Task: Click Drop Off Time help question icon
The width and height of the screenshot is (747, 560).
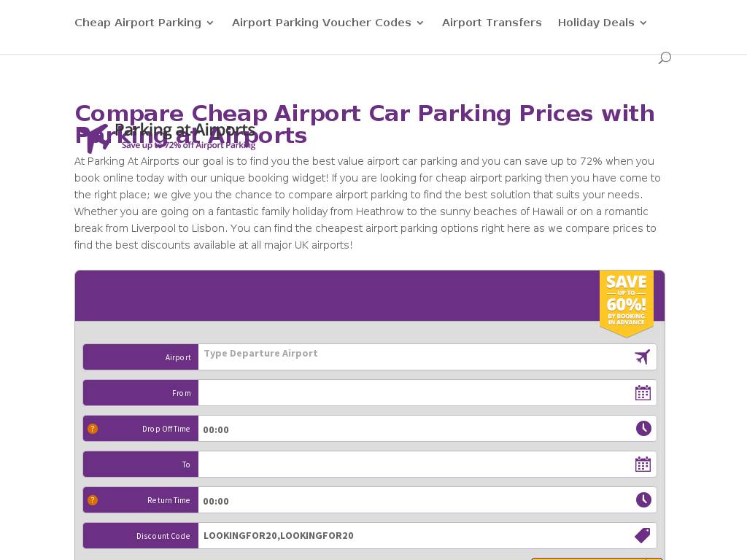Action: pos(93,429)
